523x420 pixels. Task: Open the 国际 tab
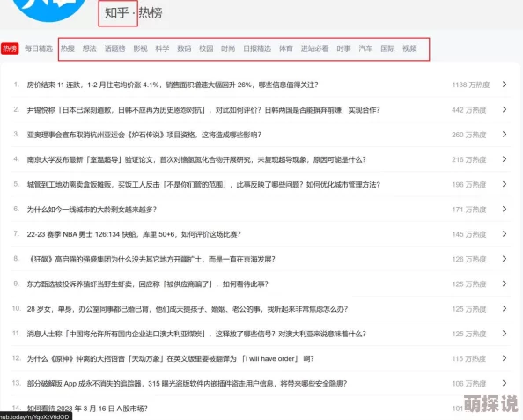pos(387,48)
